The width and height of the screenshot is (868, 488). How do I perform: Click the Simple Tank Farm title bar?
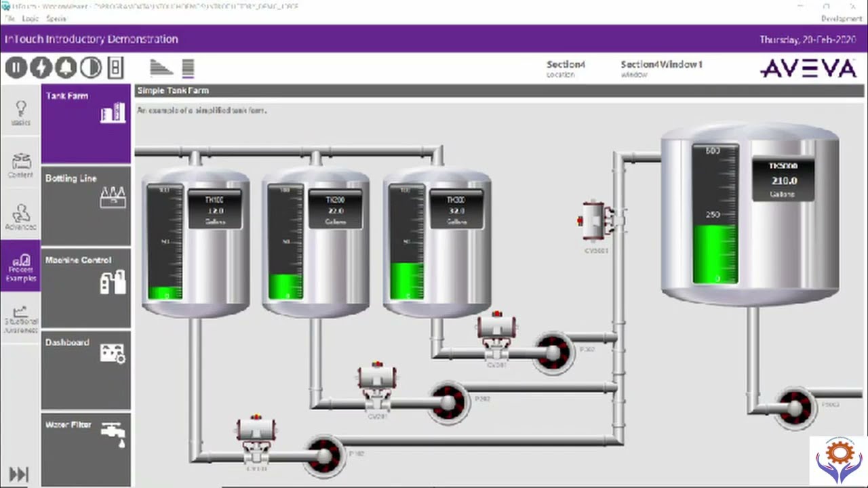[x=498, y=90]
